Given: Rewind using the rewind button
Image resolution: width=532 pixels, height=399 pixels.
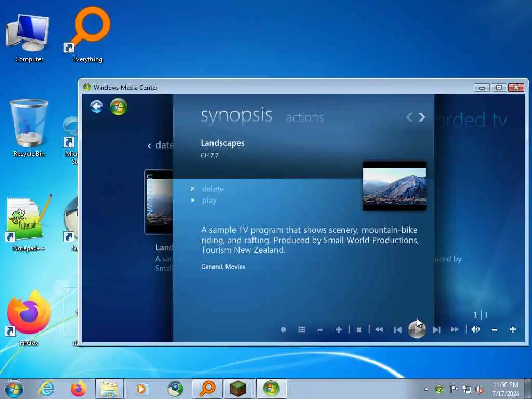Looking at the screenshot, I should click(x=379, y=329).
